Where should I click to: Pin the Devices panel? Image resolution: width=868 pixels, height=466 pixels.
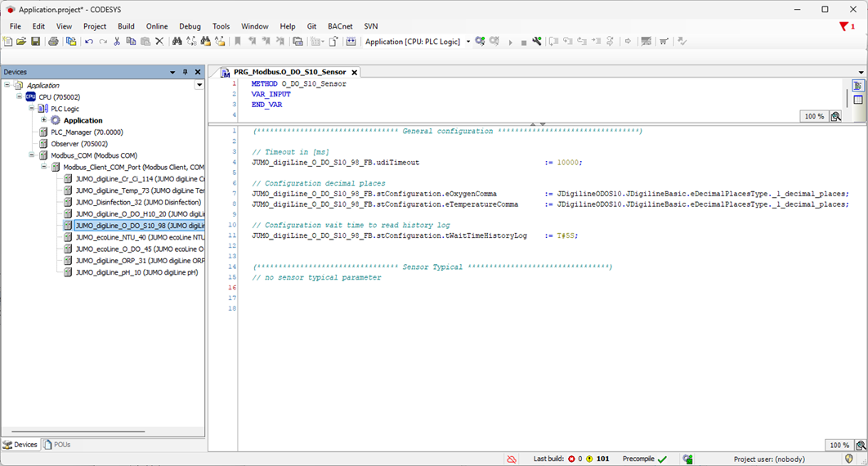185,72
